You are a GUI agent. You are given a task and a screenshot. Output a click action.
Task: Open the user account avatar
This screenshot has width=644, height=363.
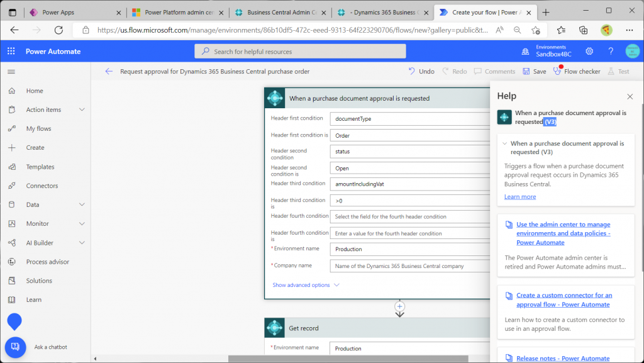pyautogui.click(x=632, y=52)
